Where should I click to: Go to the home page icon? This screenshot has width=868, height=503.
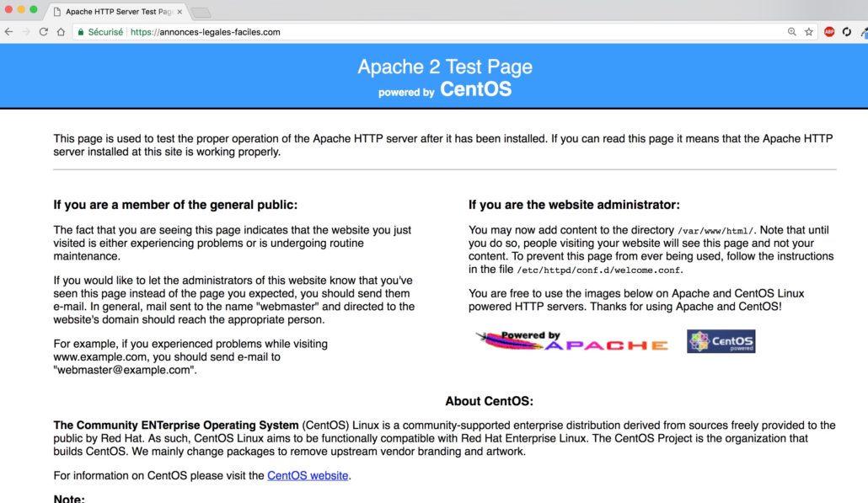click(61, 32)
